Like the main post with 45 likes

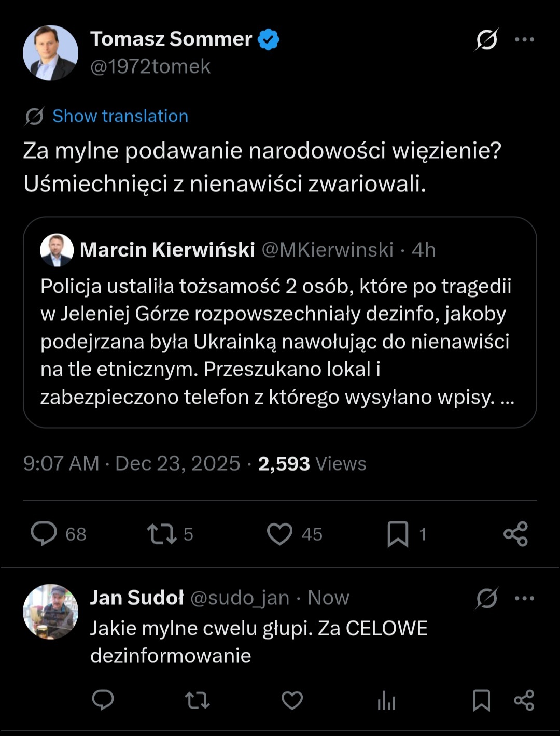pyautogui.click(x=279, y=534)
